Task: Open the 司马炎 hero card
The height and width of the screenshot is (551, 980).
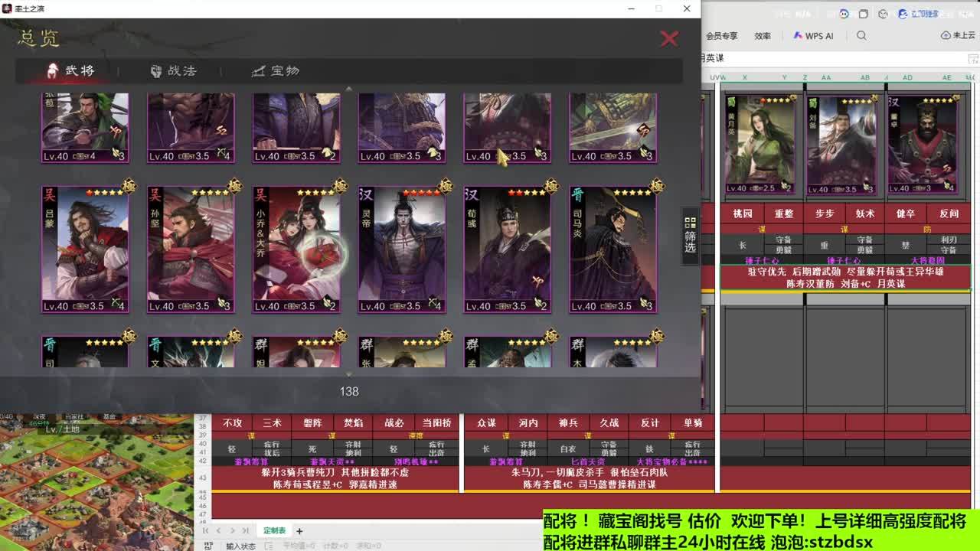Action: pos(613,249)
